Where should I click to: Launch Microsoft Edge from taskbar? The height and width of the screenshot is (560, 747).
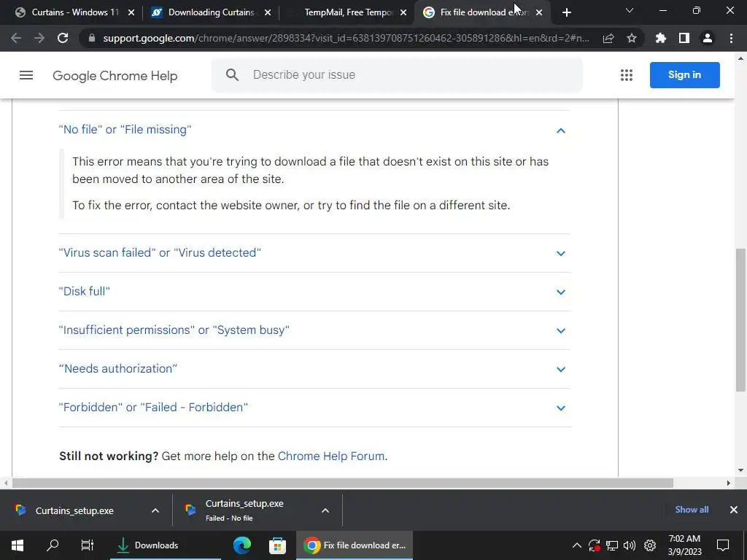(242, 545)
